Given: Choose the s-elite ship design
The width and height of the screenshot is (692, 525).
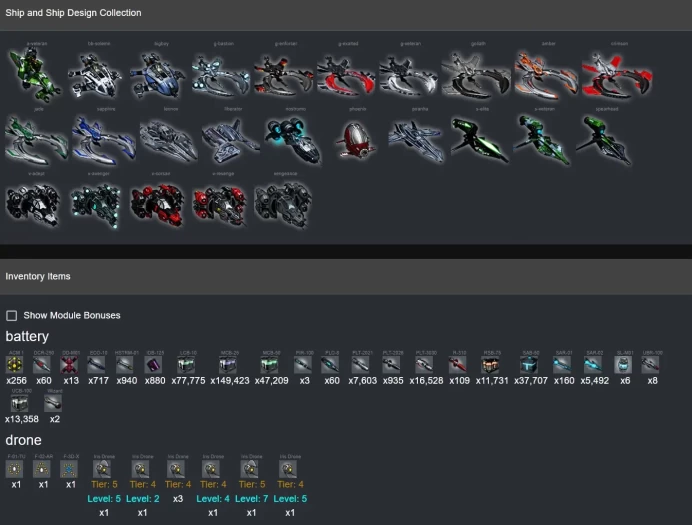Looking at the screenshot, I should point(479,139).
